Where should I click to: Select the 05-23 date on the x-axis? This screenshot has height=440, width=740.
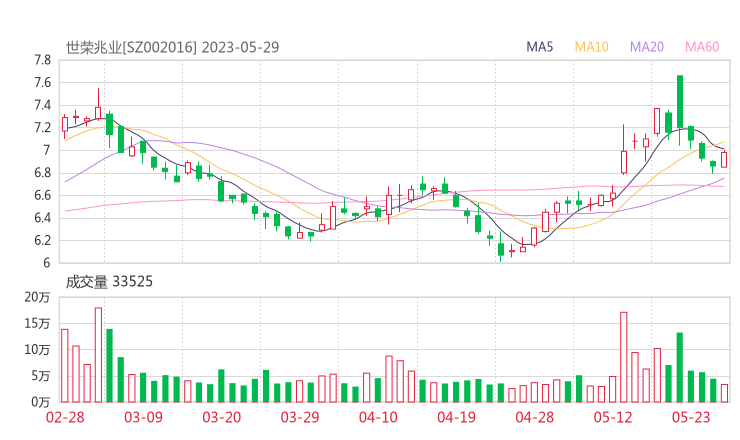(x=690, y=417)
